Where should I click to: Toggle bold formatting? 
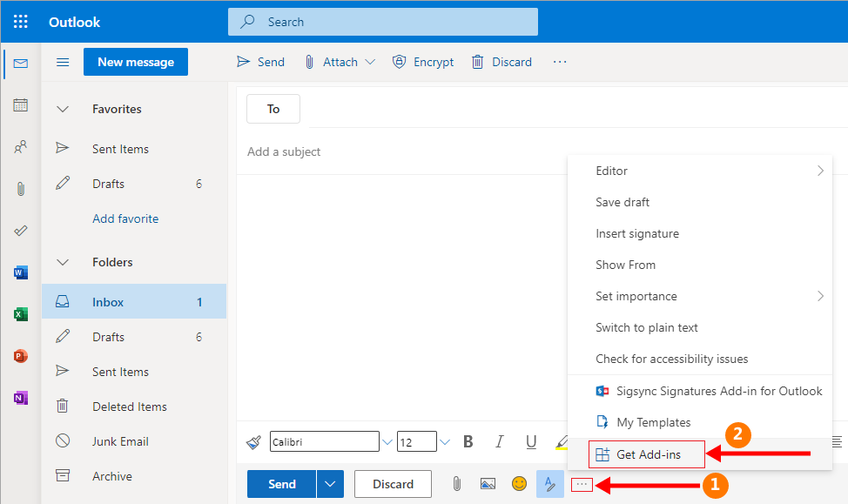click(x=468, y=441)
